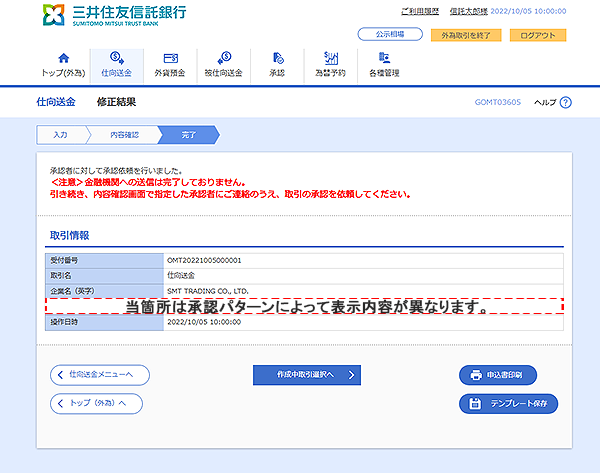Screen dimensions: 600x473
Task: Click the 取引情報 section heading
Action: tap(70, 235)
